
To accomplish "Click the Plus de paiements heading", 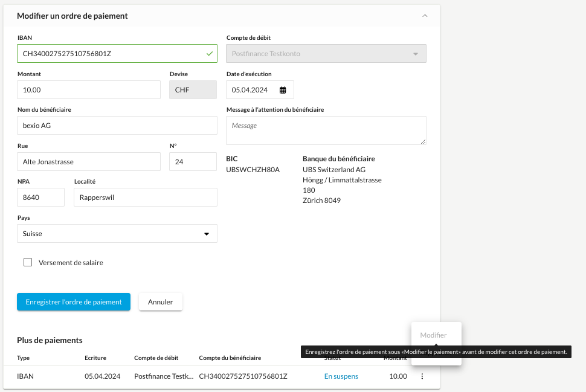I will click(50, 341).
